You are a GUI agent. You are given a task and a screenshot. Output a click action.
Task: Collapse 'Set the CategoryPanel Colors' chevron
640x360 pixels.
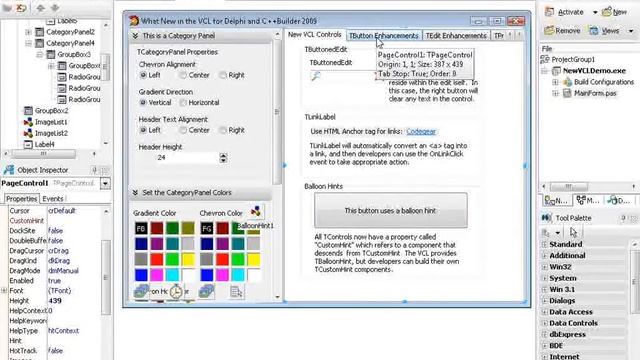tap(135, 192)
